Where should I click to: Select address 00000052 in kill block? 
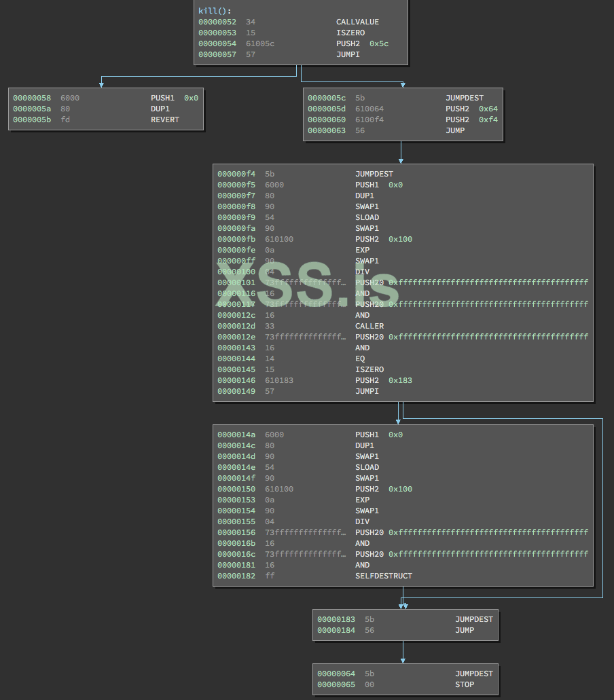[217, 22]
